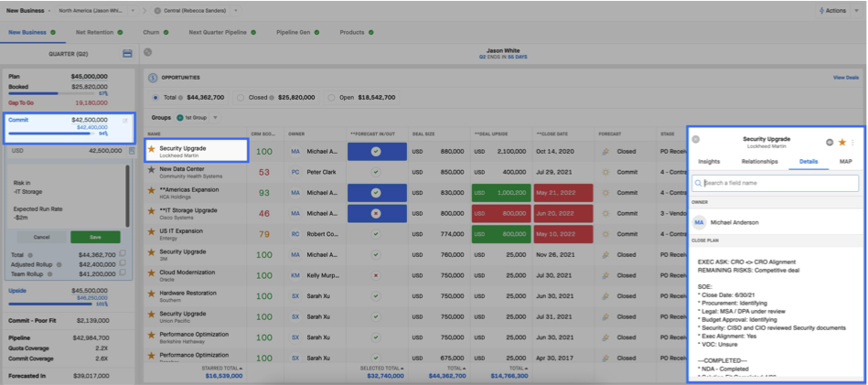Viewport: 868px width, 385px height.
Task: Check the Team Rollup checkbox
Action: point(123,273)
